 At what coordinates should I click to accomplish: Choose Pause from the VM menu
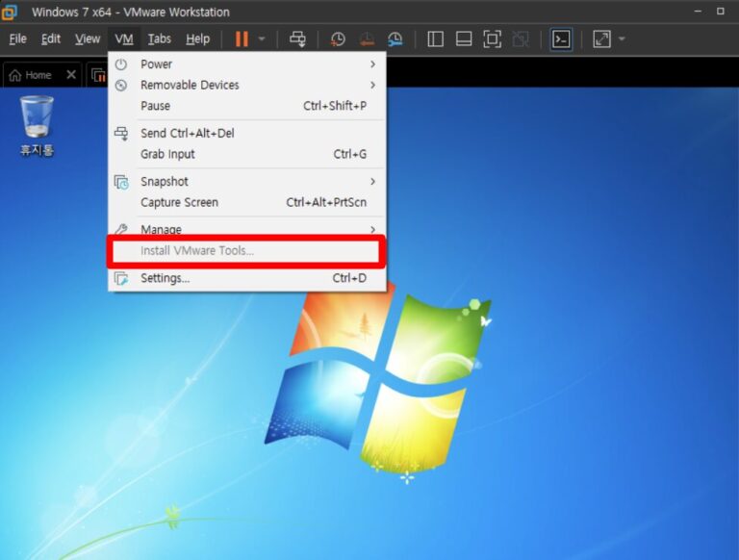coord(247,106)
